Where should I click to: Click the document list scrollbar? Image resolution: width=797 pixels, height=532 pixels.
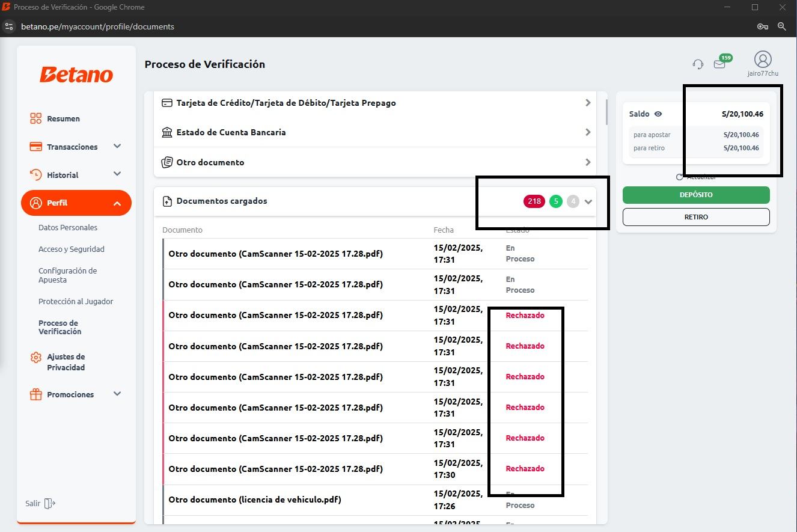click(606, 112)
